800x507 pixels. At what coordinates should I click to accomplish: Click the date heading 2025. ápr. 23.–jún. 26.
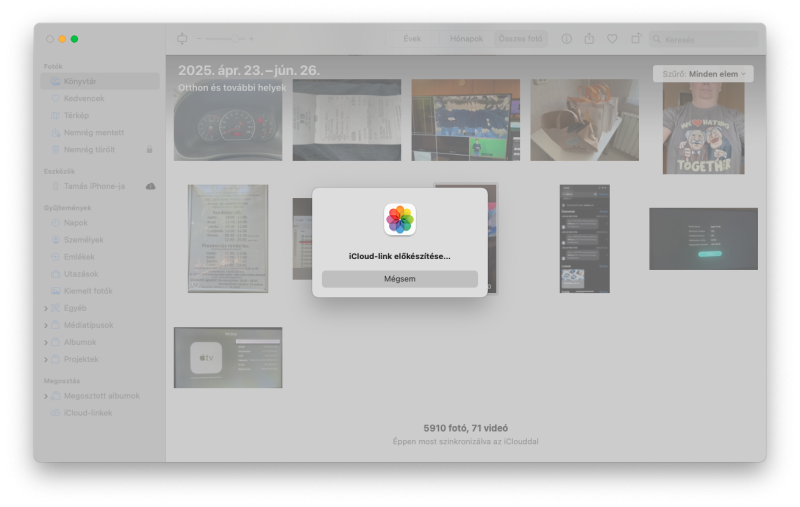pyautogui.click(x=249, y=70)
